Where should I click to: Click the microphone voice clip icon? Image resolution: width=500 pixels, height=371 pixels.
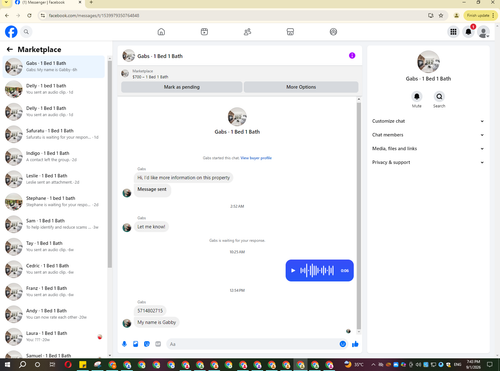click(x=124, y=344)
